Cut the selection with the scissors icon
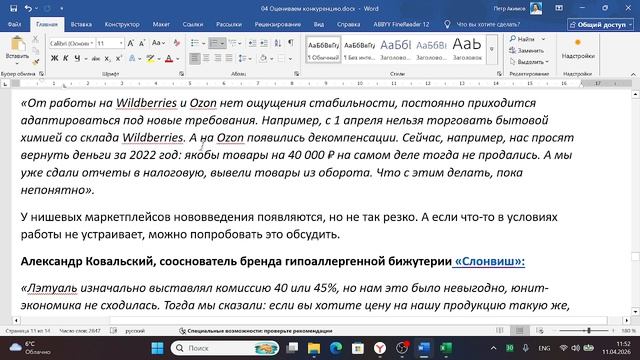 pyautogui.click(x=36, y=39)
